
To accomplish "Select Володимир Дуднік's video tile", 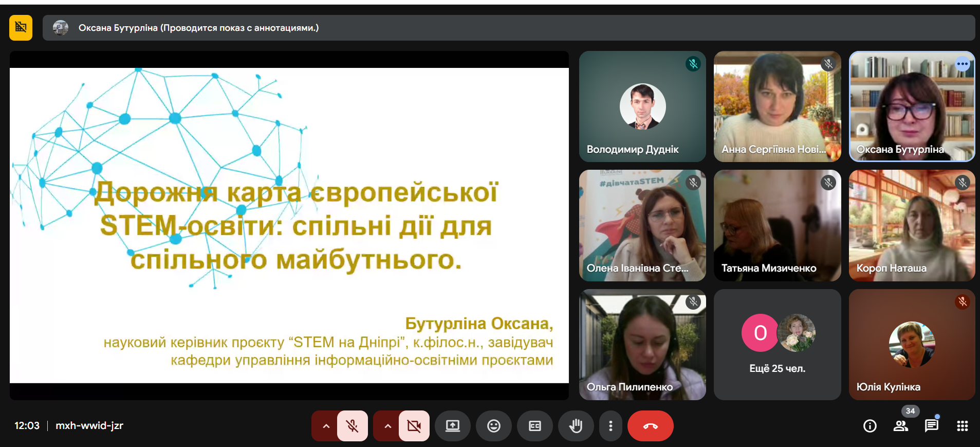I will coord(642,106).
